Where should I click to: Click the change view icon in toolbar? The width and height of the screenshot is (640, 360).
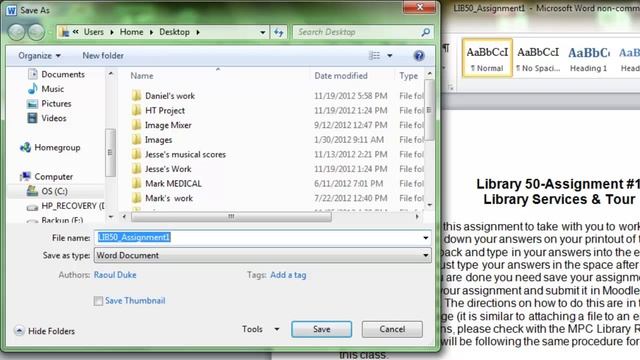coord(374,56)
